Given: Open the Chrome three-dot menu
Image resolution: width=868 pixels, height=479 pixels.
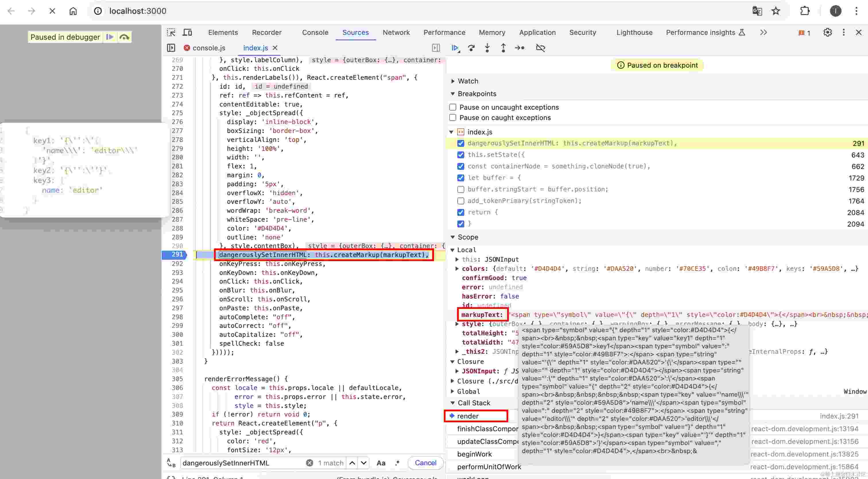Looking at the screenshot, I should [x=856, y=11].
